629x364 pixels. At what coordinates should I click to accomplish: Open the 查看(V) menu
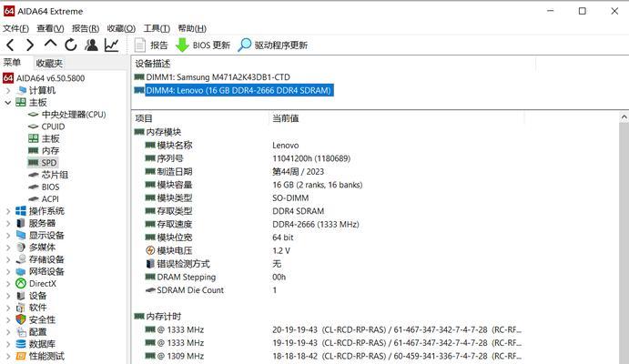click(x=50, y=28)
